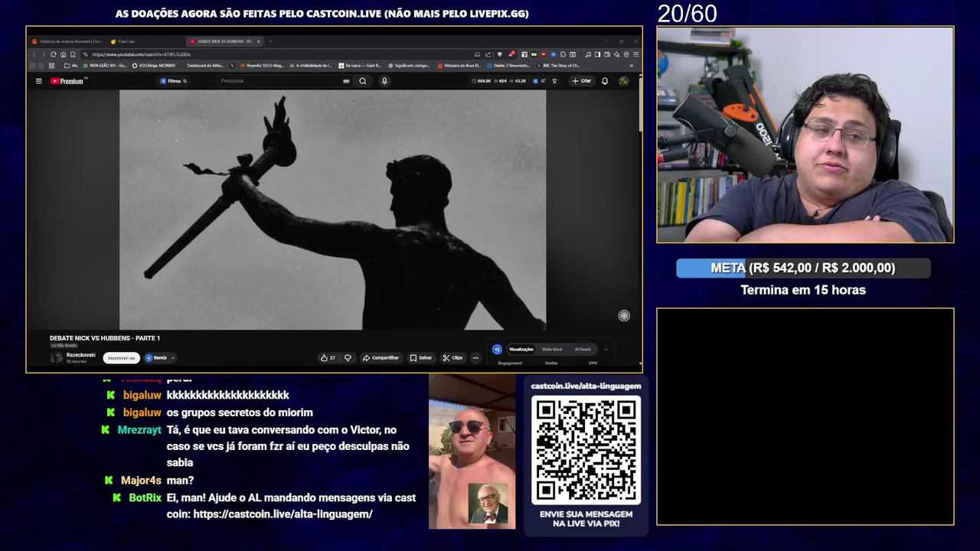Open the Powerful SOLO Mag bookmark
This screenshot has height=551, width=980.
tap(262, 66)
